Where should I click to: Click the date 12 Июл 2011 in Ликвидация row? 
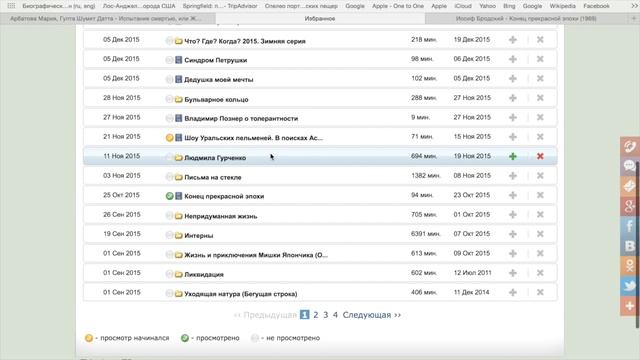click(x=472, y=273)
